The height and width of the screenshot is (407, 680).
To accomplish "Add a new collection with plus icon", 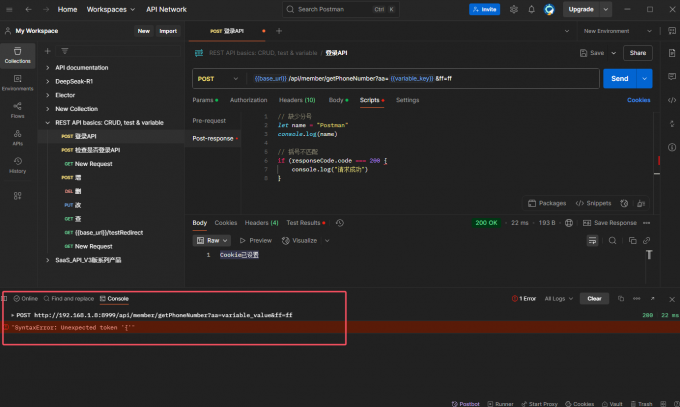I will (x=48, y=51).
